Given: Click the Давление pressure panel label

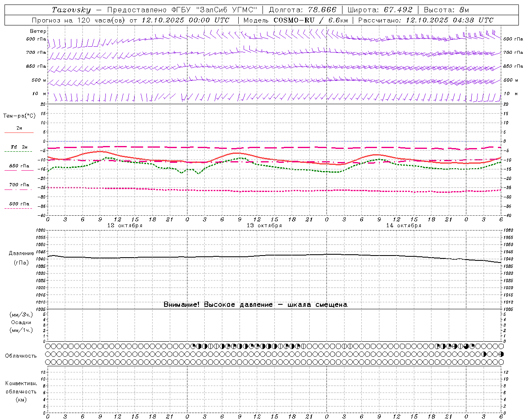Looking at the screenshot, I should click(21, 253).
